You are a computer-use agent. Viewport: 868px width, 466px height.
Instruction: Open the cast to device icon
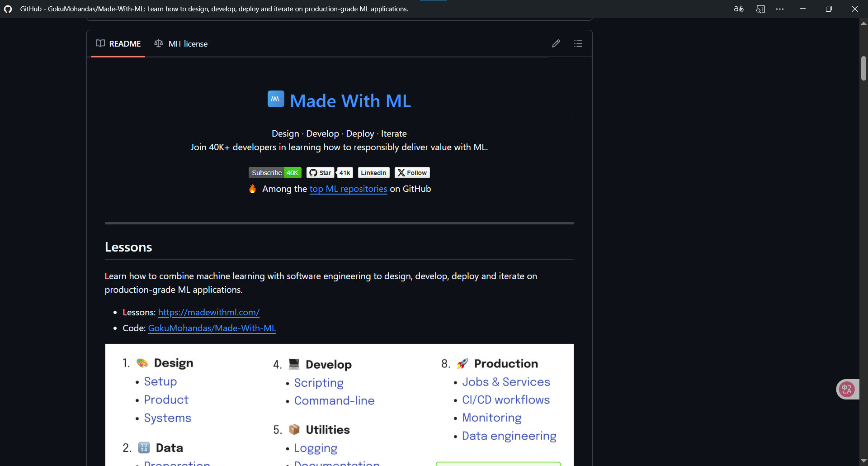pyautogui.click(x=760, y=9)
